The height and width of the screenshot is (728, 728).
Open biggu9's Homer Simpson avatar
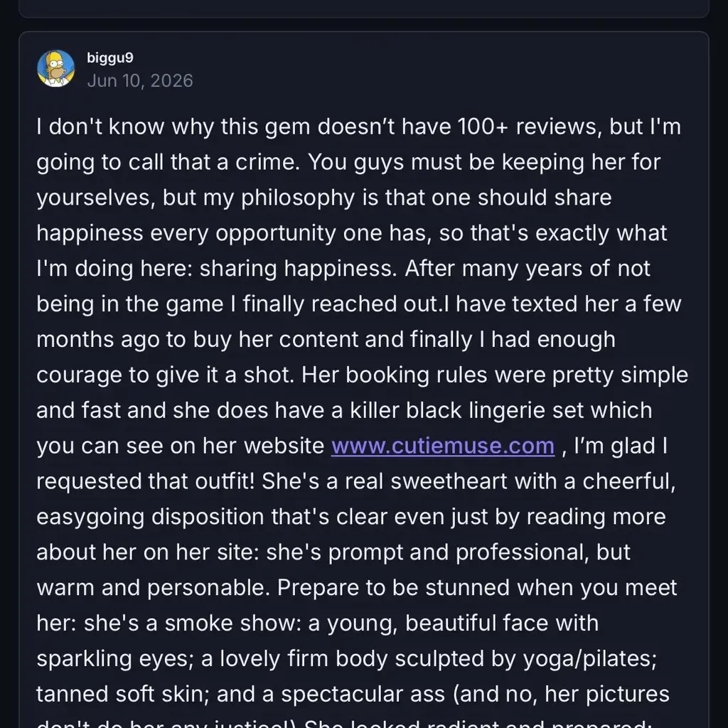click(x=55, y=69)
